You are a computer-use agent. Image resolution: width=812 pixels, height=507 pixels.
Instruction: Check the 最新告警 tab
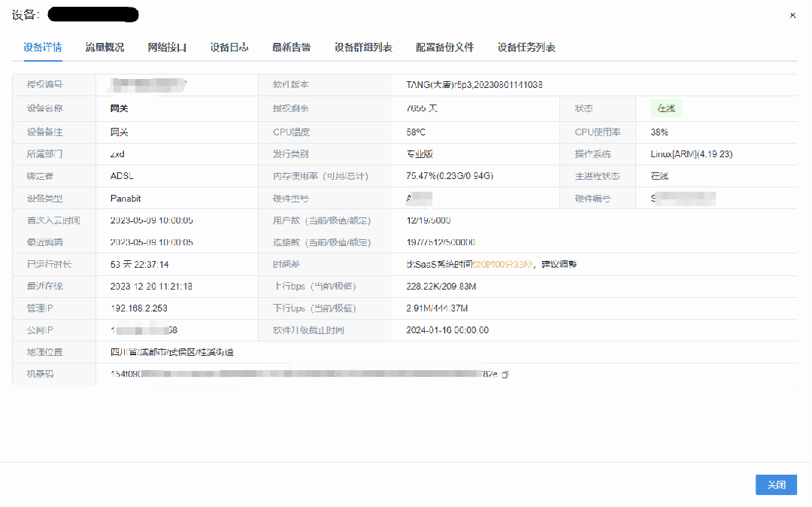pyautogui.click(x=292, y=47)
